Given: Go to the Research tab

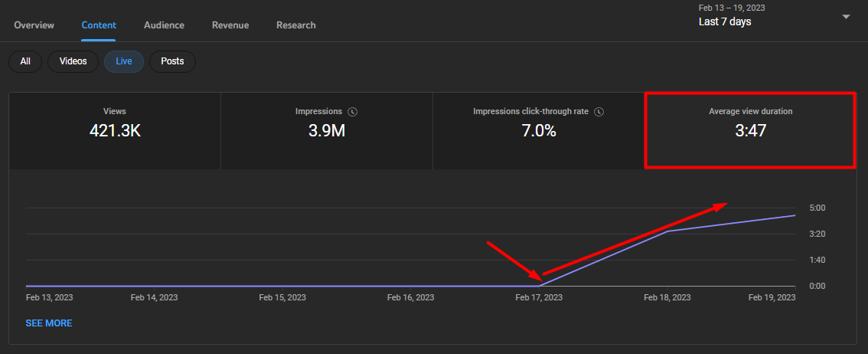Looking at the screenshot, I should [x=296, y=25].
